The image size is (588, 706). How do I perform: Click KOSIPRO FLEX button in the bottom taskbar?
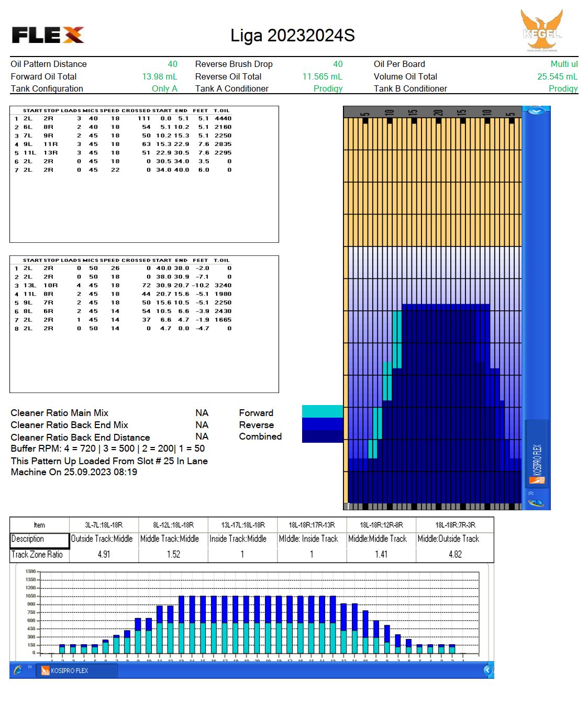pyautogui.click(x=76, y=670)
